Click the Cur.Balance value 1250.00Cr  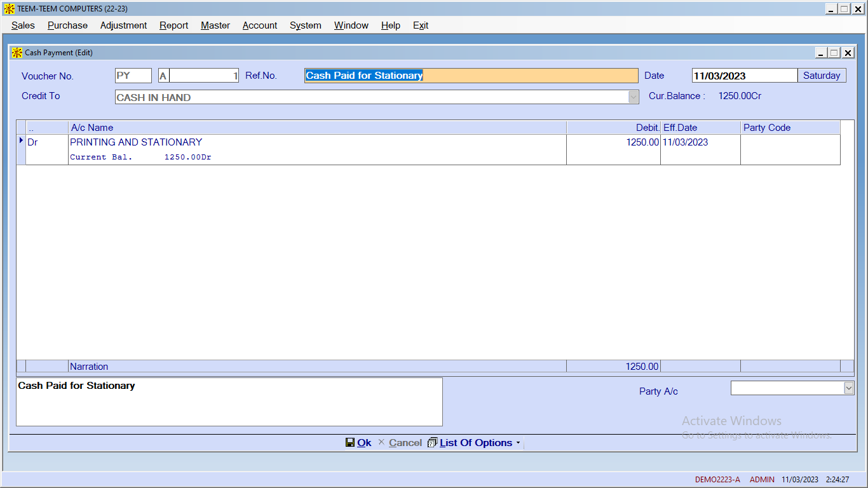[740, 96]
